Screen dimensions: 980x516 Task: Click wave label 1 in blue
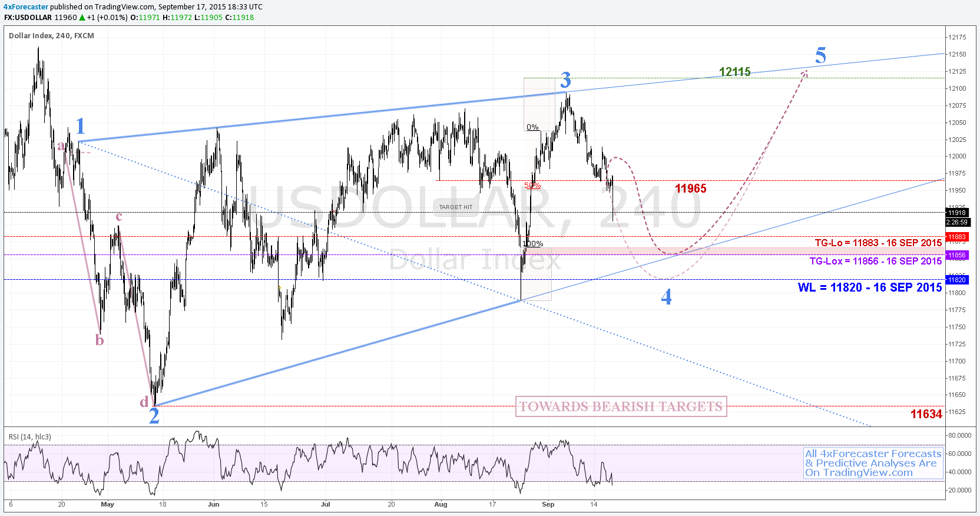pos(81,126)
